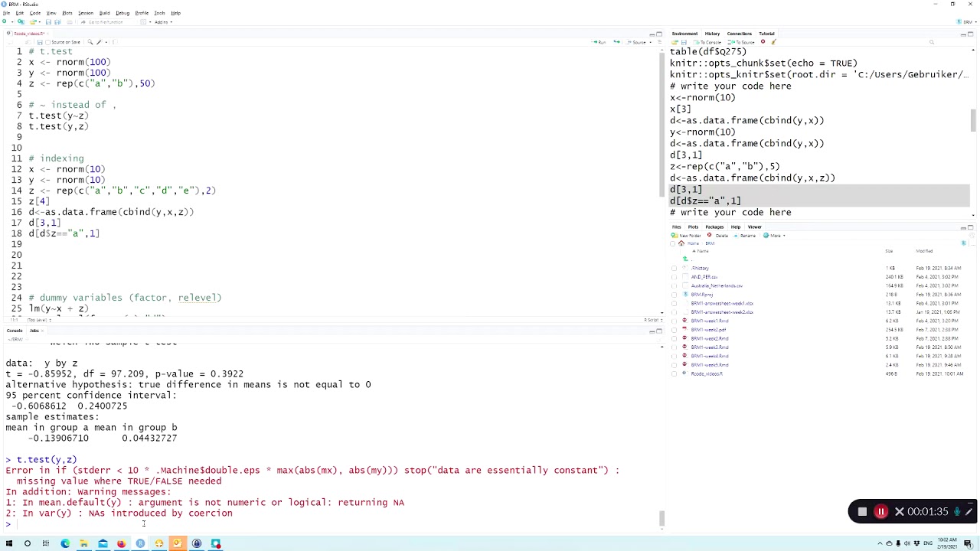This screenshot has height=551, width=980.
Task: Click the save history icon
Action: tap(684, 42)
